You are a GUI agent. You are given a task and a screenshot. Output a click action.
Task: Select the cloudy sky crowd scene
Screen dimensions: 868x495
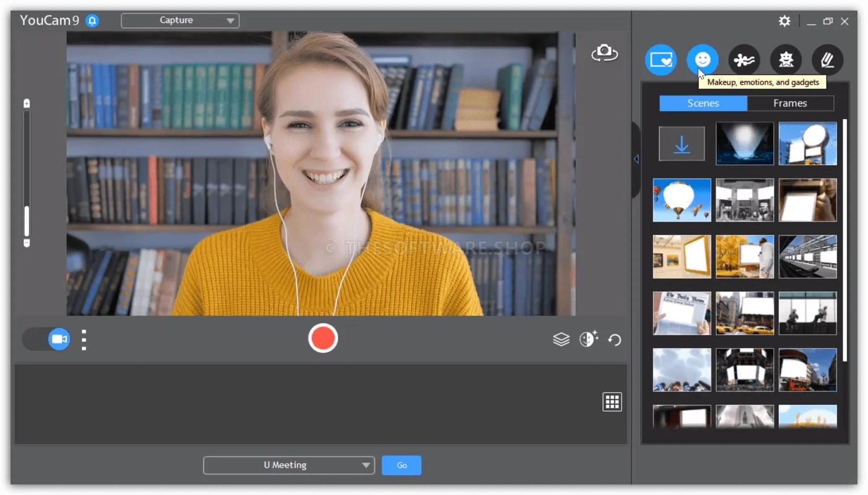682,370
